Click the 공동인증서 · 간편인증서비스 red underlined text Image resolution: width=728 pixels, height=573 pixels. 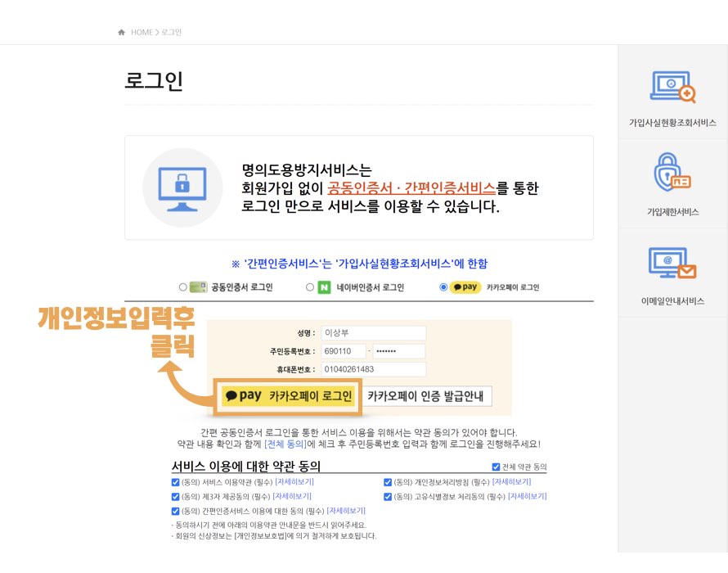[411, 187]
